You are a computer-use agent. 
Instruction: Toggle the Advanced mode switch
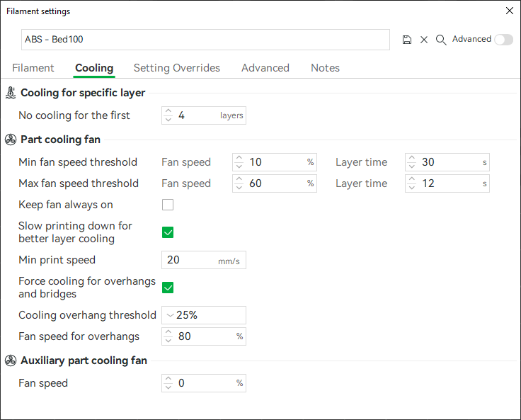[x=503, y=40]
